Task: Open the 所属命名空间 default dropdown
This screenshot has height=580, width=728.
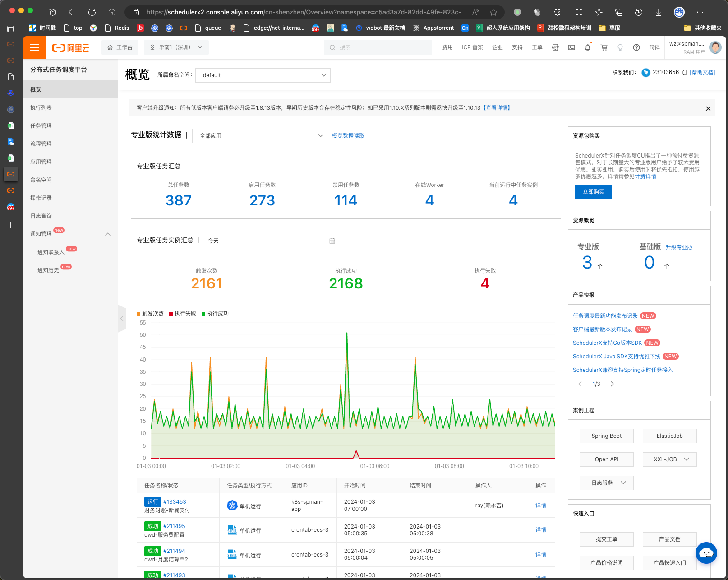Action: tap(263, 75)
